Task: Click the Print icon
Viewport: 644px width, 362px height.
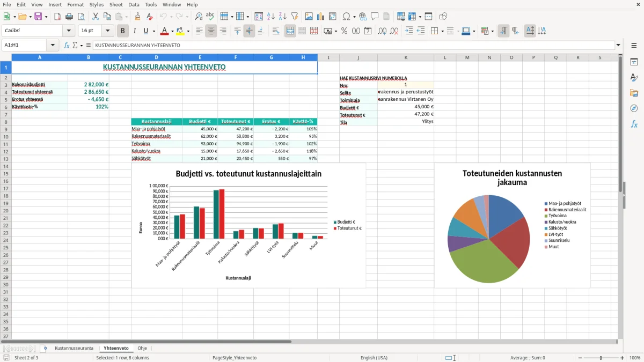Action: (x=69, y=17)
